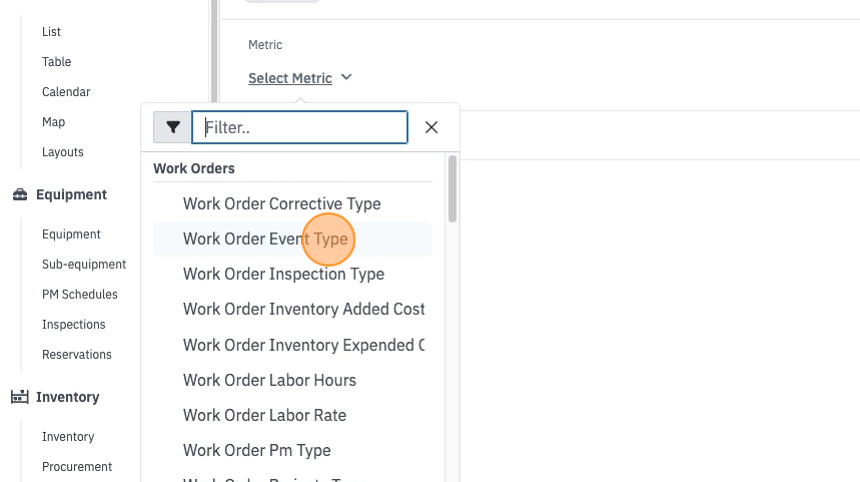The height and width of the screenshot is (482, 860).
Task: Click the Inventory section icon in the sidebar
Action: coord(20,396)
